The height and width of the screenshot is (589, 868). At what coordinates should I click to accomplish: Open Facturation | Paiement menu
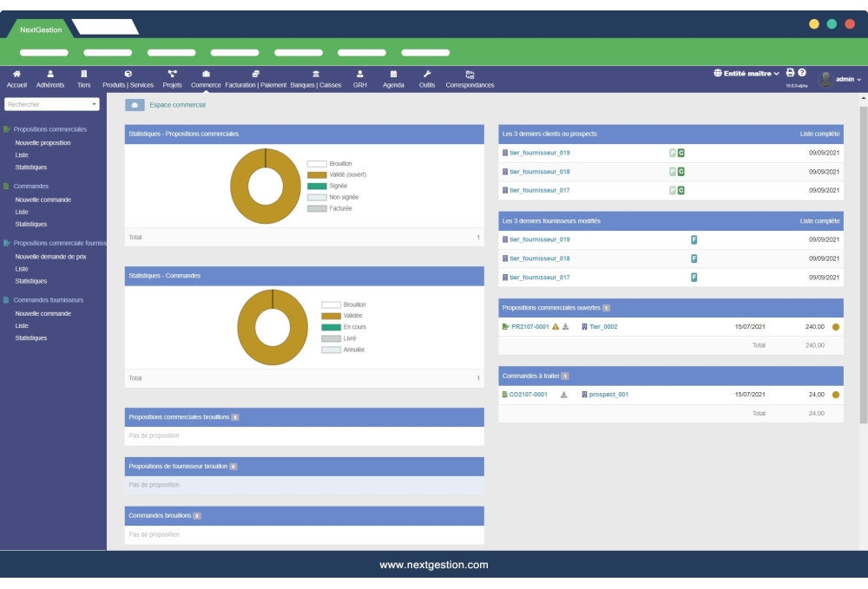255,79
